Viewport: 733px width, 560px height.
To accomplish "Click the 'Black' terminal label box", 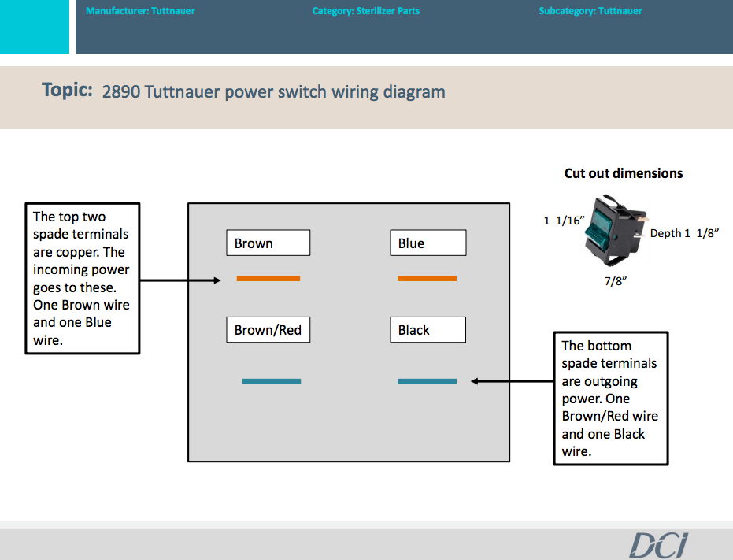I will pos(428,330).
